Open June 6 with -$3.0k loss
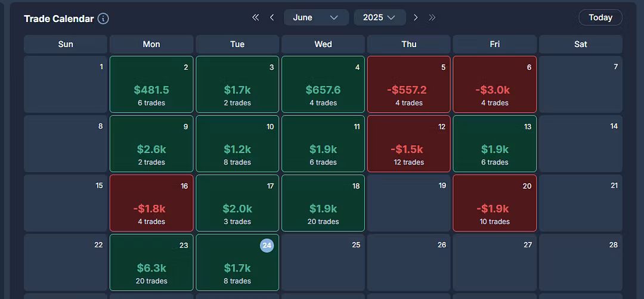644x299 pixels. 495,85
